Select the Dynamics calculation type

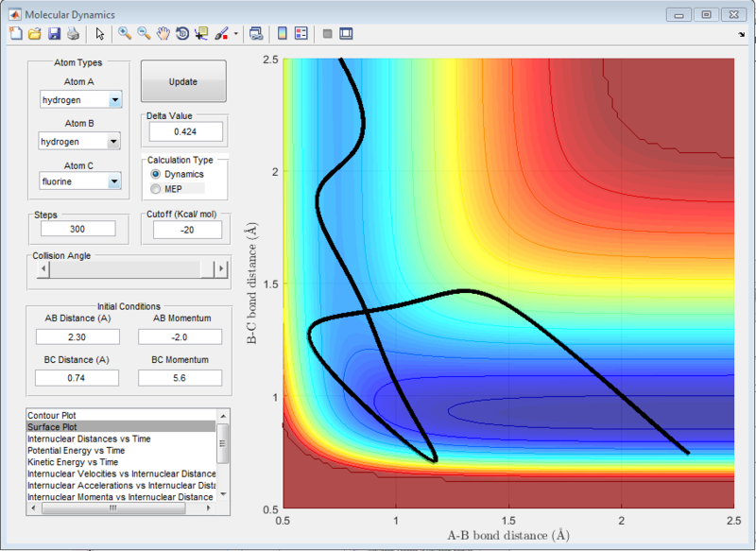pyautogui.click(x=156, y=174)
